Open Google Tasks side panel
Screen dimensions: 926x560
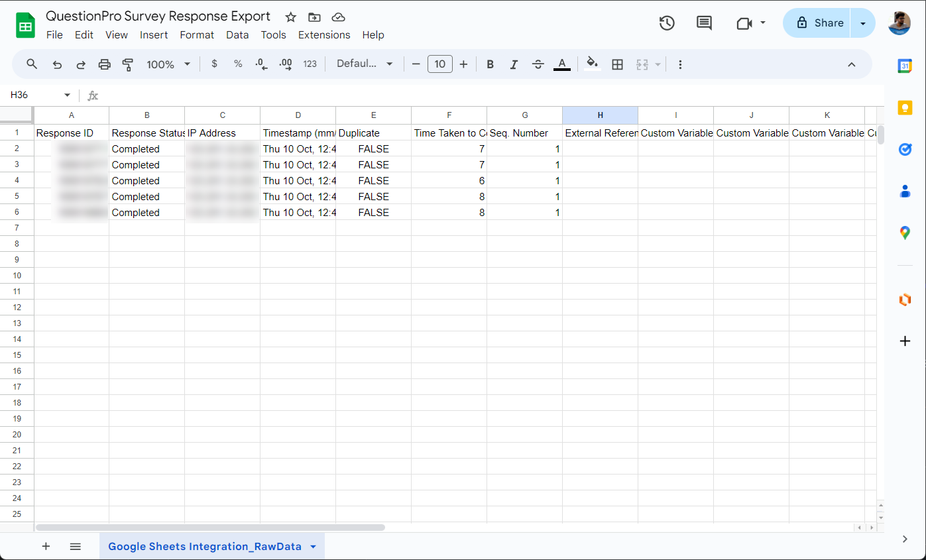pyautogui.click(x=905, y=150)
